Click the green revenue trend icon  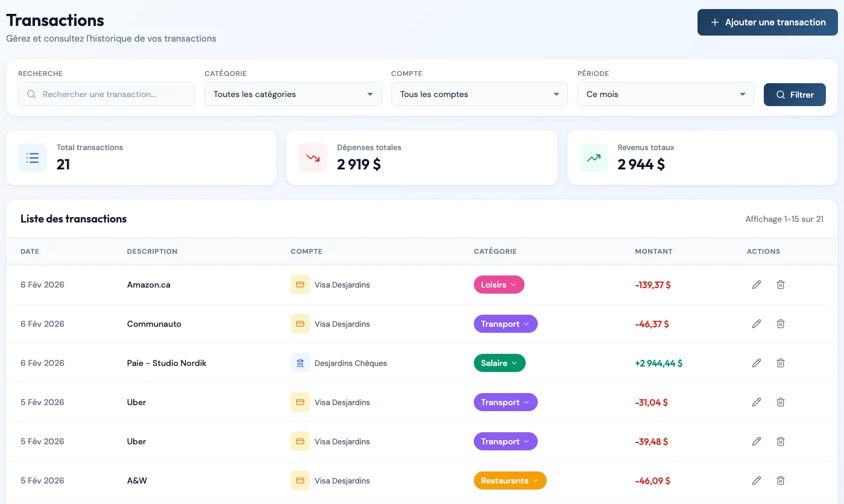point(593,157)
